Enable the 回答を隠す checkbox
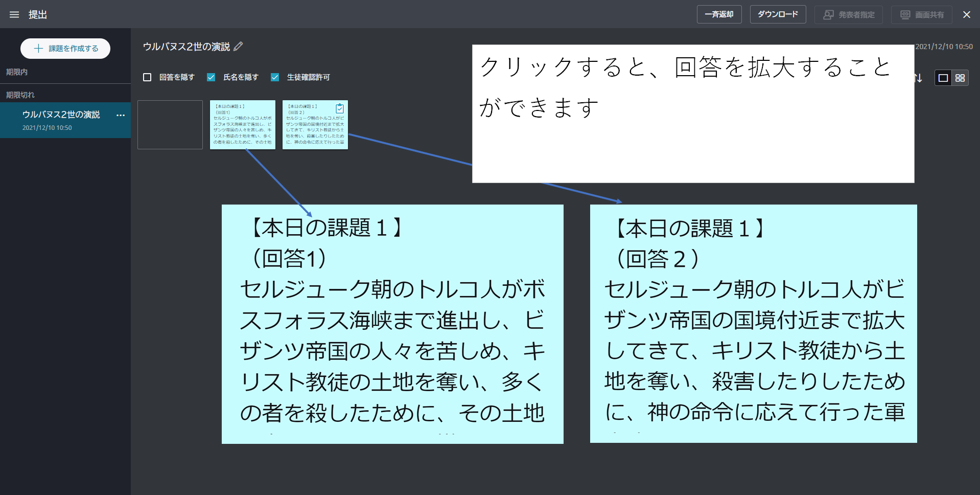 pos(147,77)
